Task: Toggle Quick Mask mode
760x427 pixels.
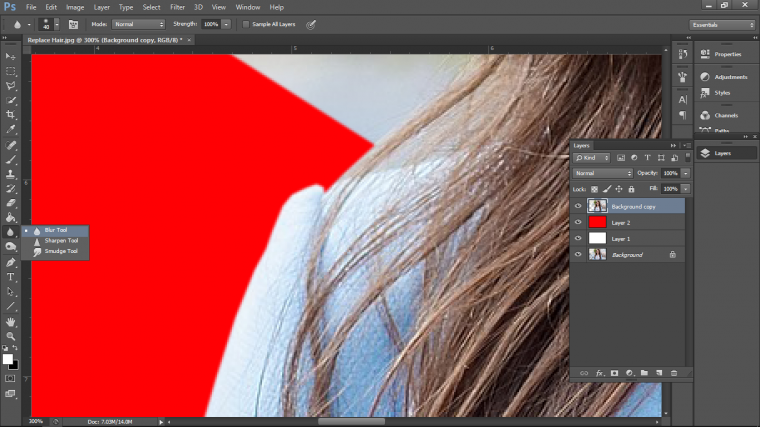Action: coord(10,379)
